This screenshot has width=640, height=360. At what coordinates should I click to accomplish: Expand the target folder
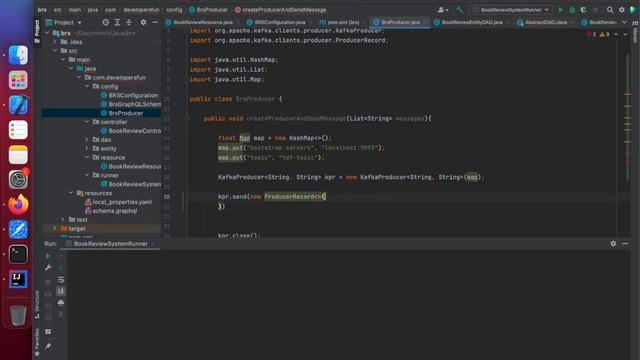click(55, 229)
